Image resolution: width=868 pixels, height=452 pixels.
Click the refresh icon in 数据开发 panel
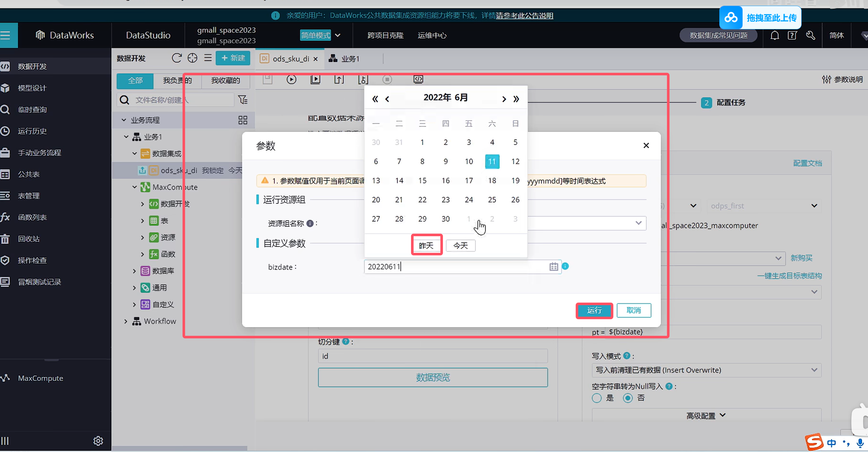click(176, 58)
